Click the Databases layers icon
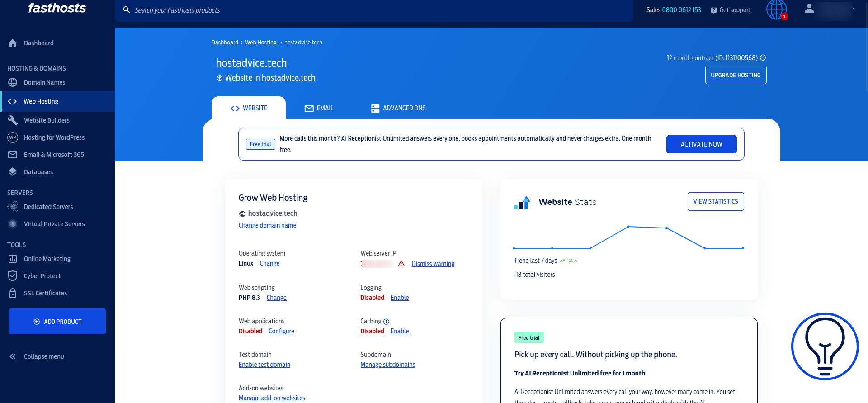This screenshot has height=403, width=868. (13, 172)
